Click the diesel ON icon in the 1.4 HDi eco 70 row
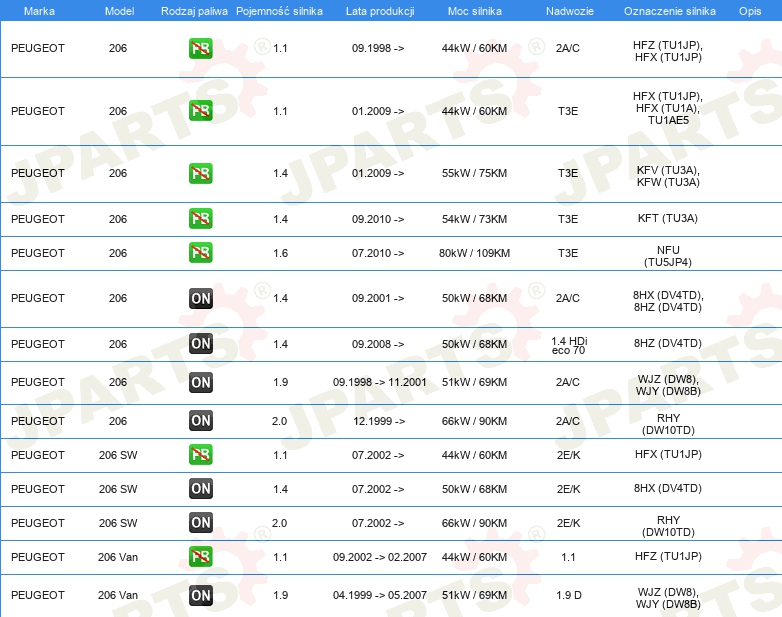 (x=201, y=344)
